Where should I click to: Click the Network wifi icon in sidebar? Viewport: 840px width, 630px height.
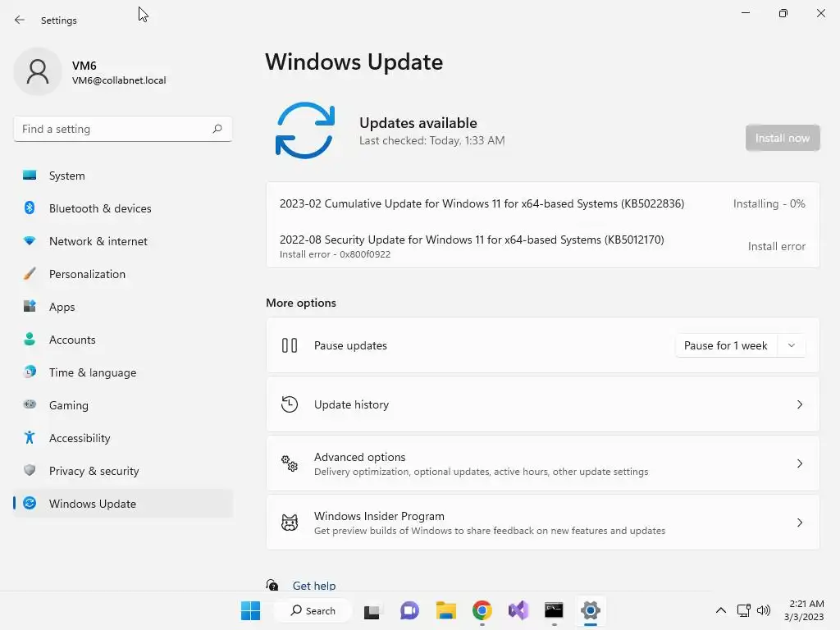(30, 241)
